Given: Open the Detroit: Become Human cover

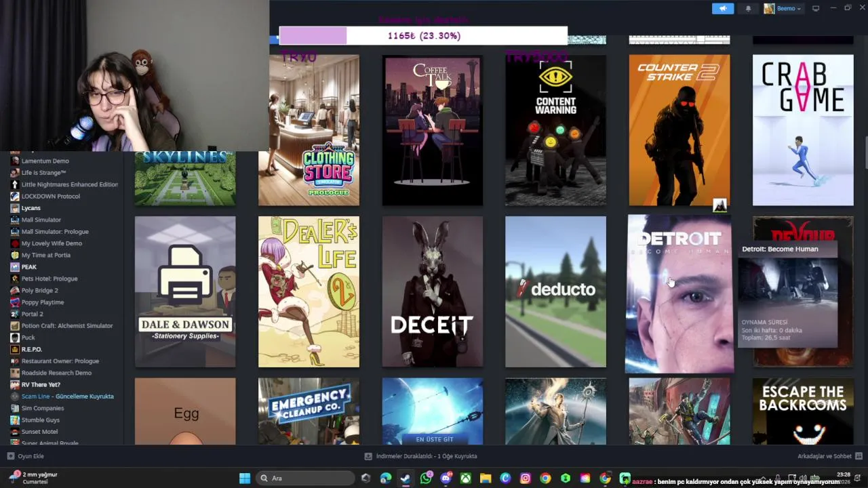Looking at the screenshot, I should click(679, 293).
